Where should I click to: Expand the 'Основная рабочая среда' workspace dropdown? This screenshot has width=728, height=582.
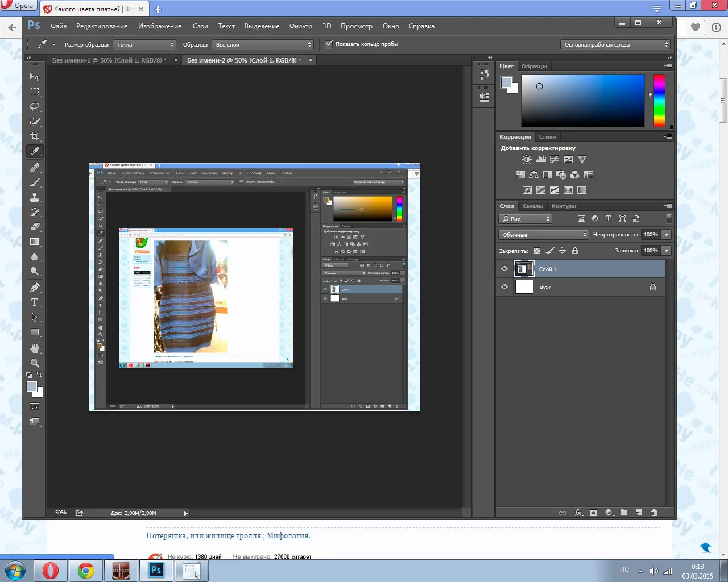615,44
